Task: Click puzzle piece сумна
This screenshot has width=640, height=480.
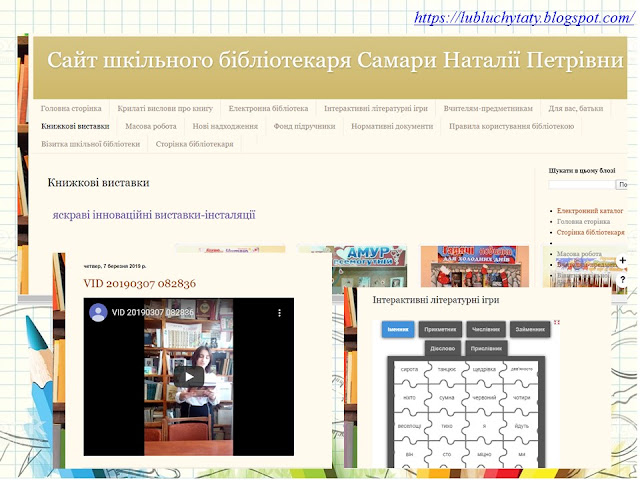Action: (x=447, y=398)
